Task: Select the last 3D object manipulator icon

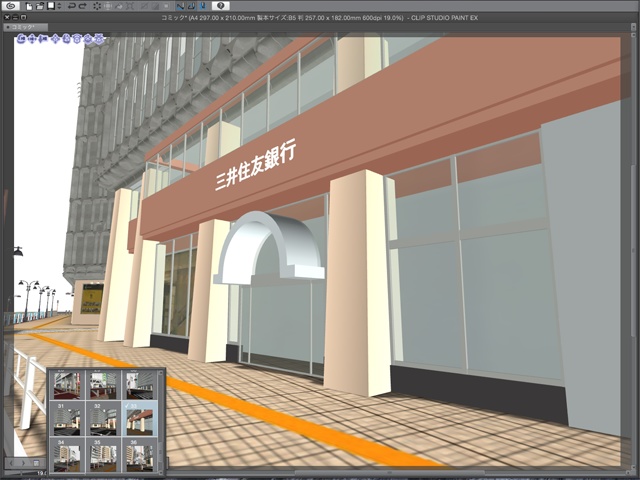Action: [x=99, y=39]
